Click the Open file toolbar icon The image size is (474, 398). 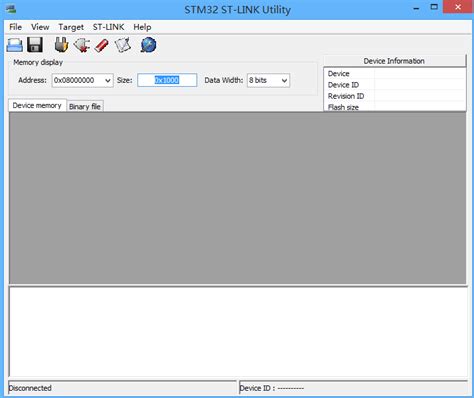pos(15,45)
